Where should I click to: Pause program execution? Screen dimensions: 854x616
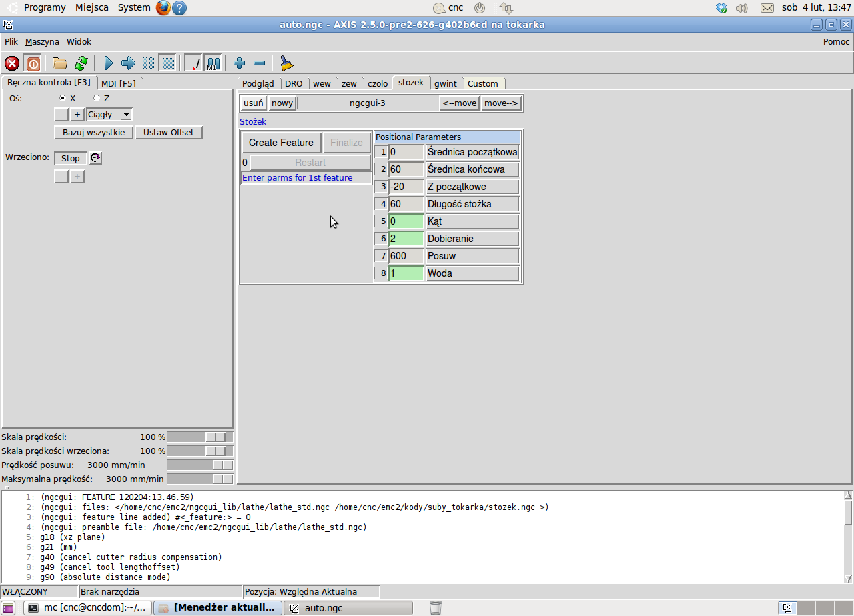(148, 63)
